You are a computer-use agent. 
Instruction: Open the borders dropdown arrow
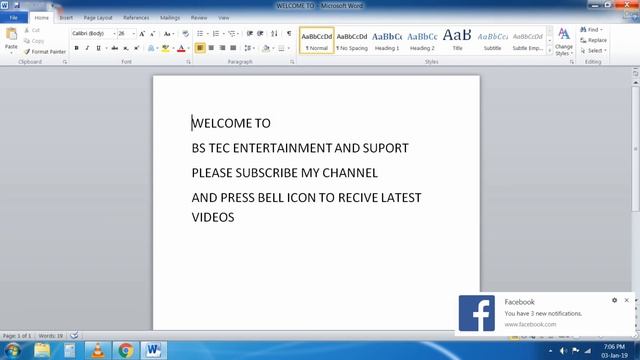tap(289, 48)
